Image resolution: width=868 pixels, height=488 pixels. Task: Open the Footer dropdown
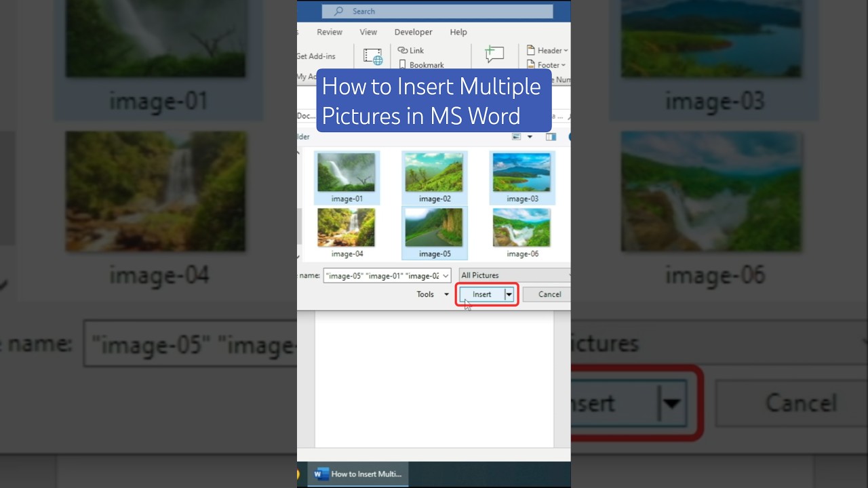(x=546, y=65)
